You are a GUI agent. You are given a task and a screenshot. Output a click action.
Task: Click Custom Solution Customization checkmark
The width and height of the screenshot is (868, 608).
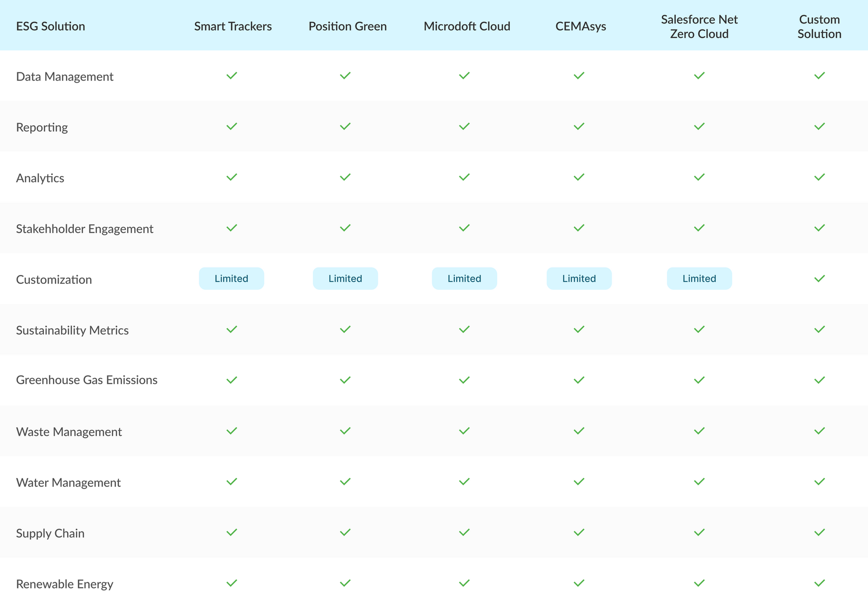(819, 278)
